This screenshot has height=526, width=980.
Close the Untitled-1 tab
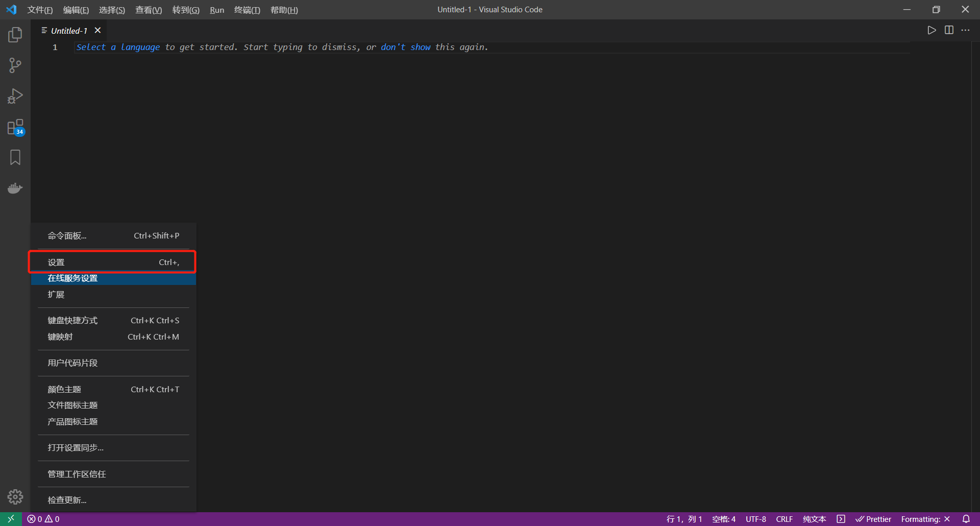pyautogui.click(x=98, y=31)
